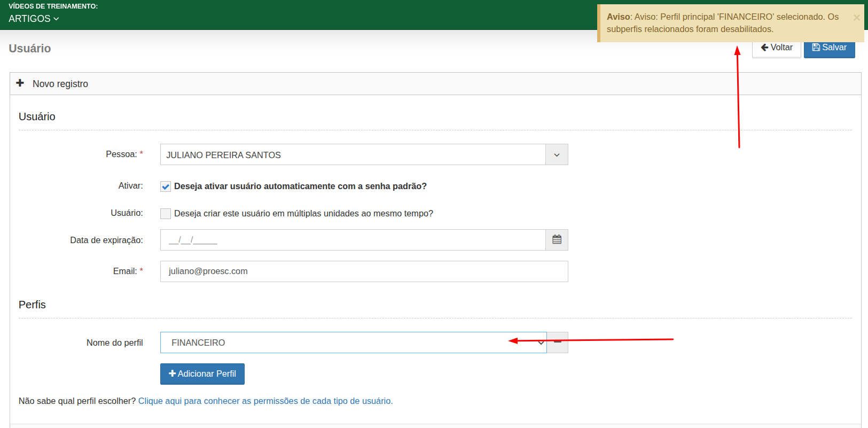
Task: Save the user with Salvar
Action: (829, 48)
